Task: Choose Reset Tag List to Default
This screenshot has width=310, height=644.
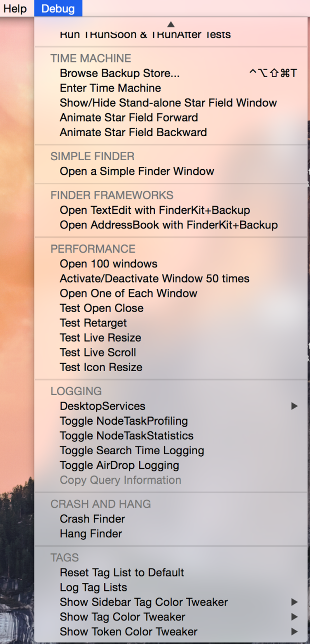Action: click(x=121, y=572)
